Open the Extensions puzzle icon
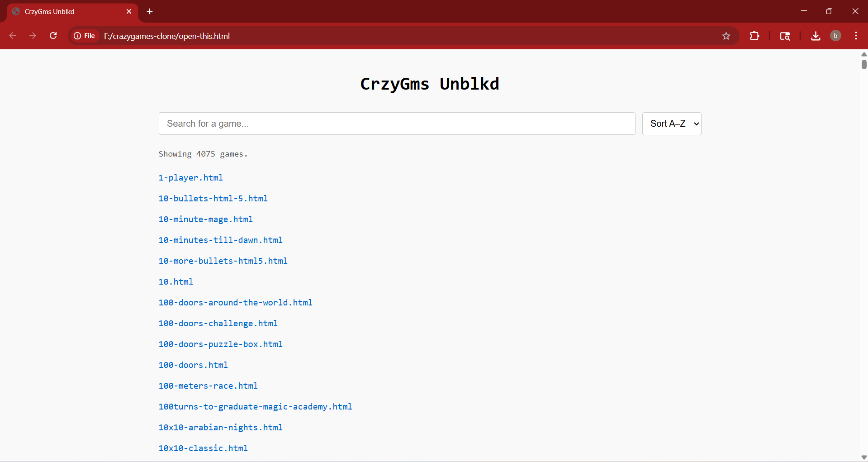 [754, 36]
